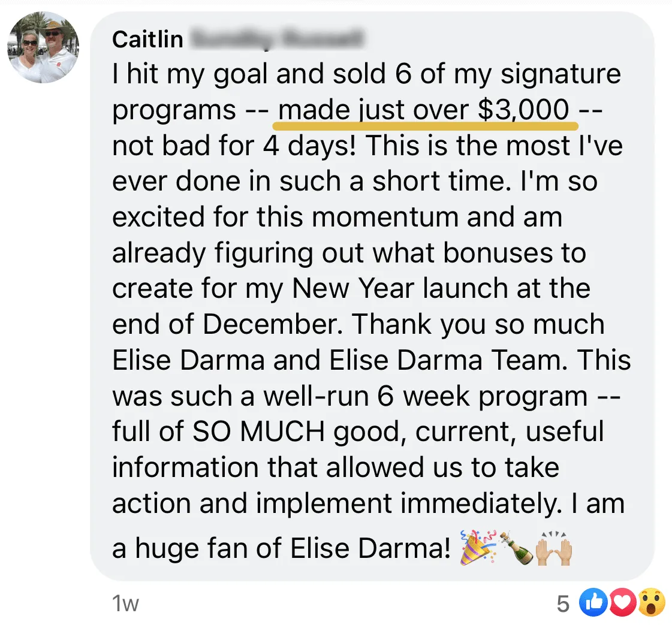Click the party popper emoji
672x625 pixels.
[x=477, y=548]
